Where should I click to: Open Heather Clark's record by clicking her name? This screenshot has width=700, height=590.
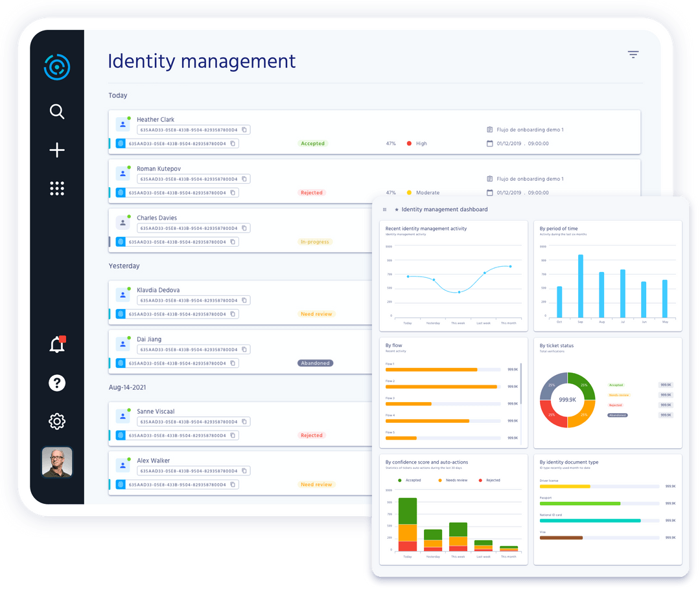pos(156,119)
